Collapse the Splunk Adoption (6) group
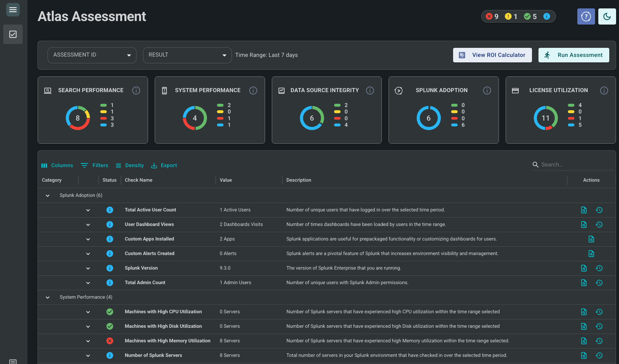619x364 pixels. coord(48,196)
